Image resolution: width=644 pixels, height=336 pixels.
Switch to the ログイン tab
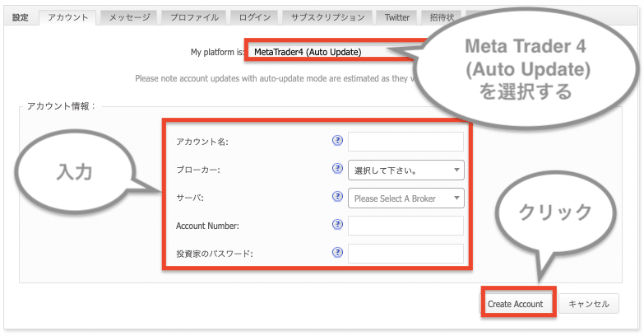click(255, 17)
